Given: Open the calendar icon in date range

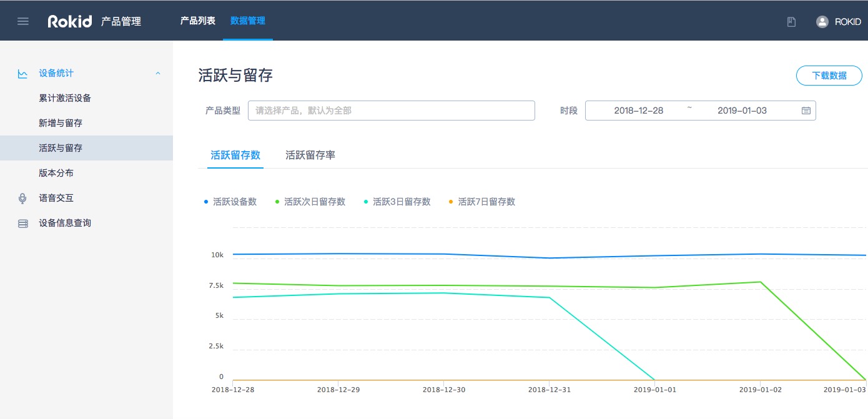Looking at the screenshot, I should coord(806,111).
